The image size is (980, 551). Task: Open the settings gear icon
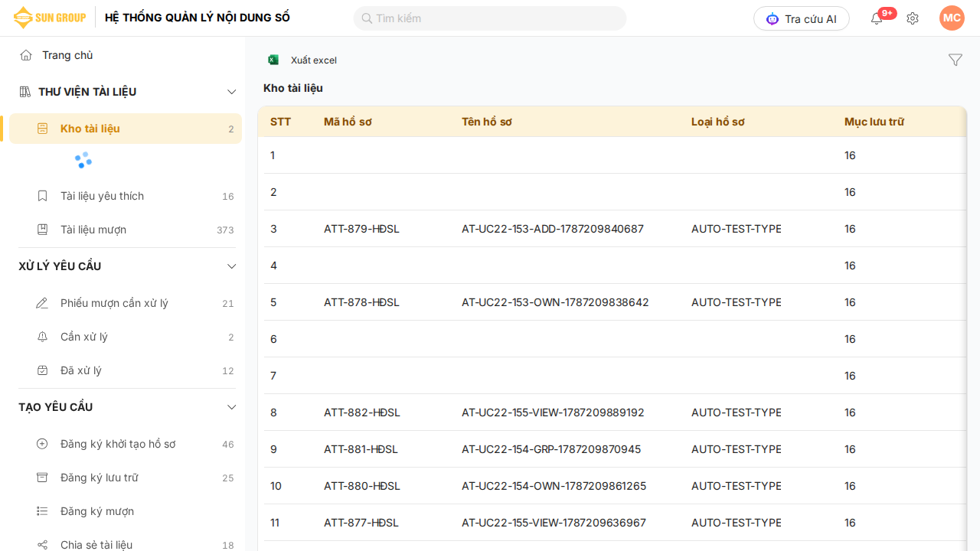pos(913,18)
